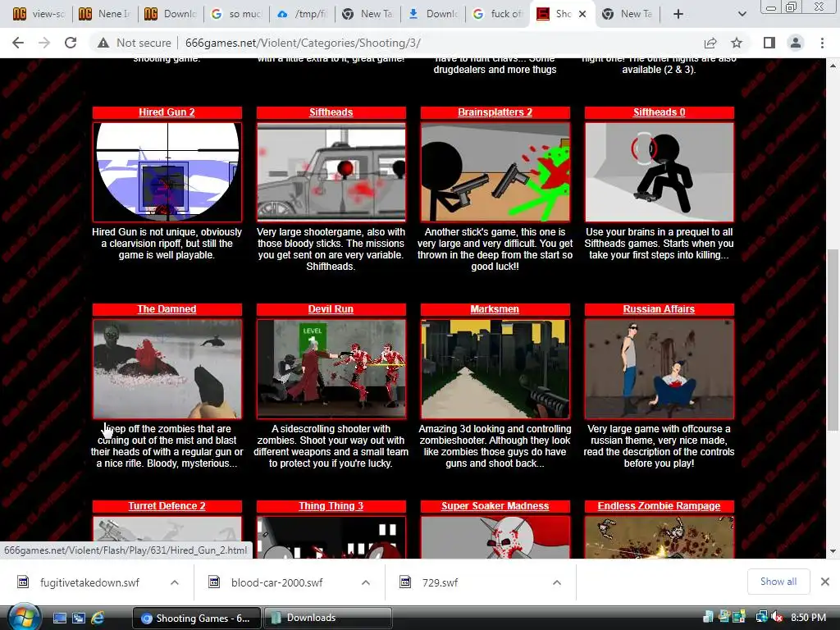Open the Thing Thing 3 link
The width and height of the screenshot is (840, 630).
pyautogui.click(x=331, y=505)
